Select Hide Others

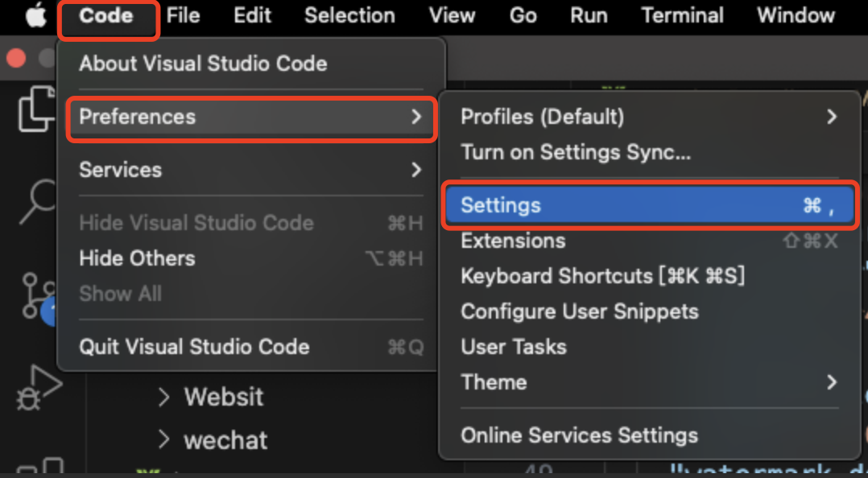pyautogui.click(x=251, y=258)
